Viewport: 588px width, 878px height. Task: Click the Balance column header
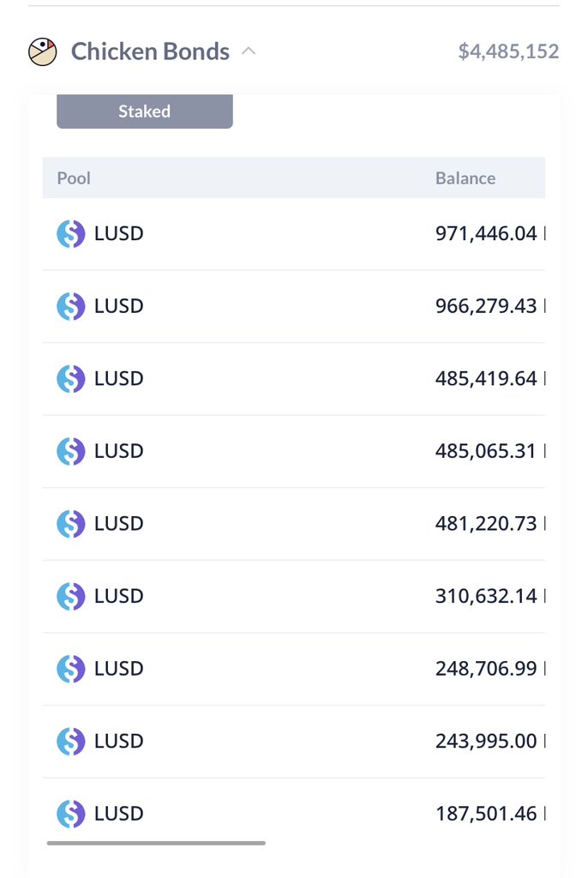tap(465, 178)
